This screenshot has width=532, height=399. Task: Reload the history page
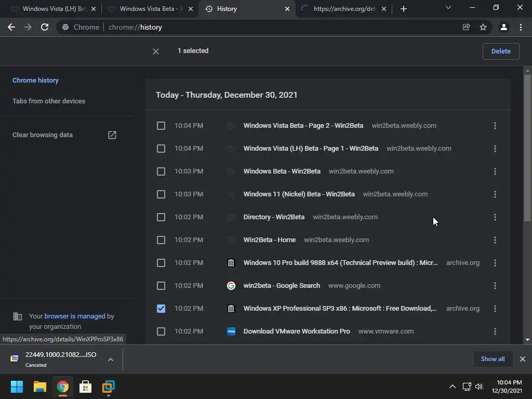pyautogui.click(x=45, y=27)
